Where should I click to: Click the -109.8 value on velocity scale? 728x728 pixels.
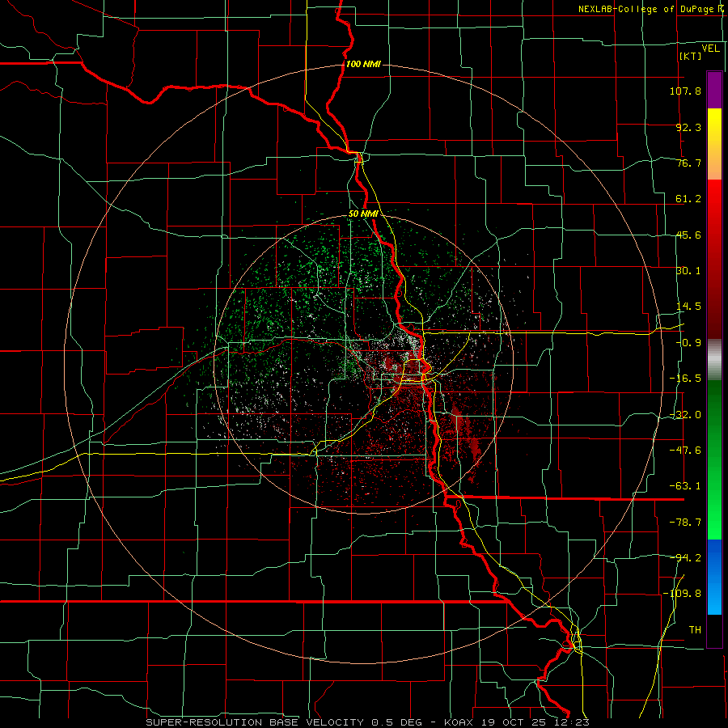click(x=682, y=594)
